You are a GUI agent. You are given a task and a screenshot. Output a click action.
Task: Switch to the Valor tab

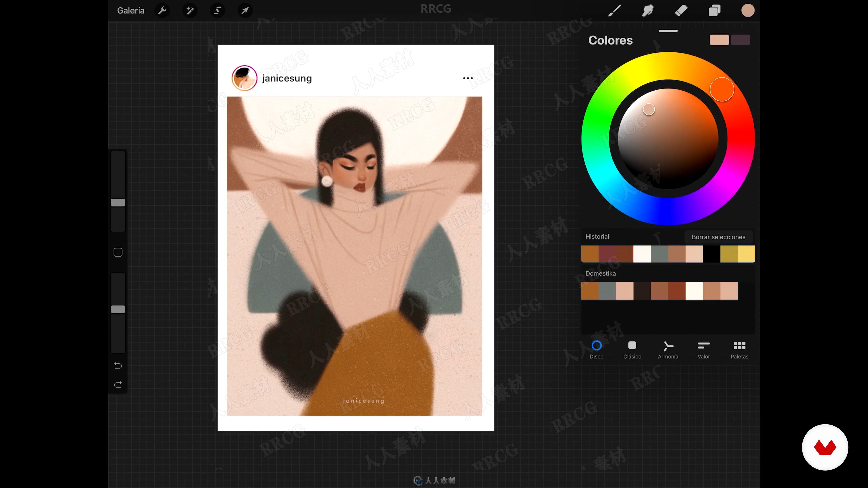(704, 350)
